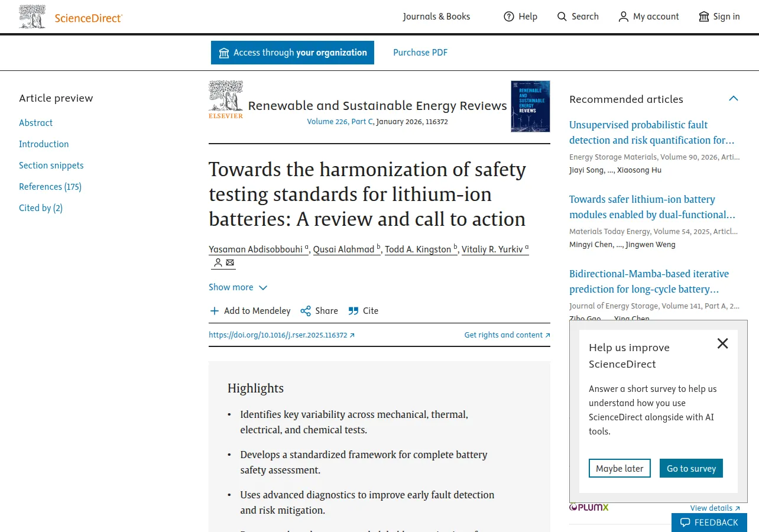
Task: Sign in via institution link
Action: click(x=719, y=17)
